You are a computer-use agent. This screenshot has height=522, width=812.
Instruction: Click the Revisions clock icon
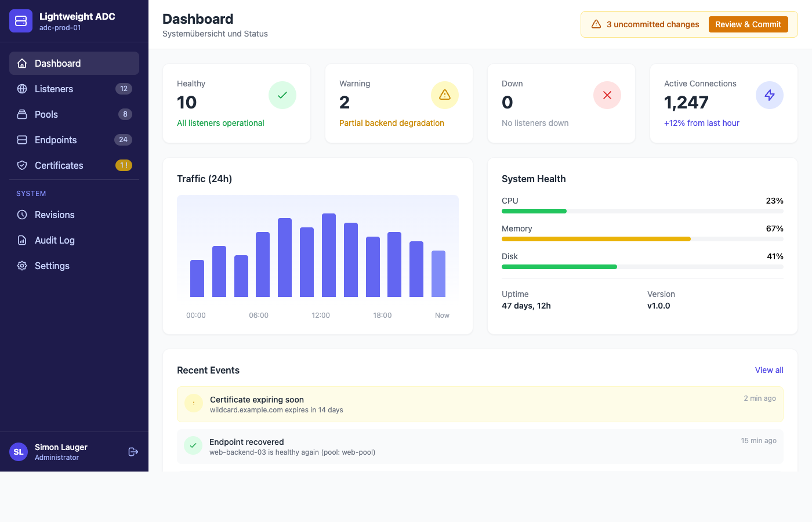21,215
